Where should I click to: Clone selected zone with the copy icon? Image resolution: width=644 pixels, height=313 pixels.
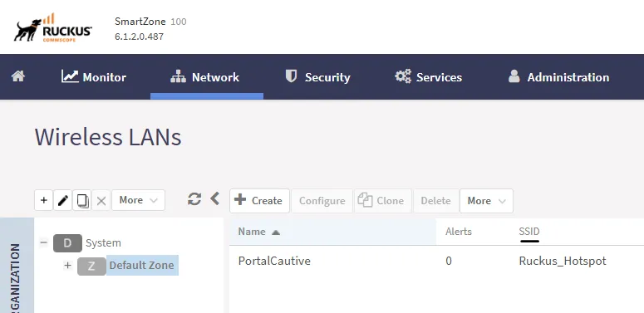(x=81, y=200)
